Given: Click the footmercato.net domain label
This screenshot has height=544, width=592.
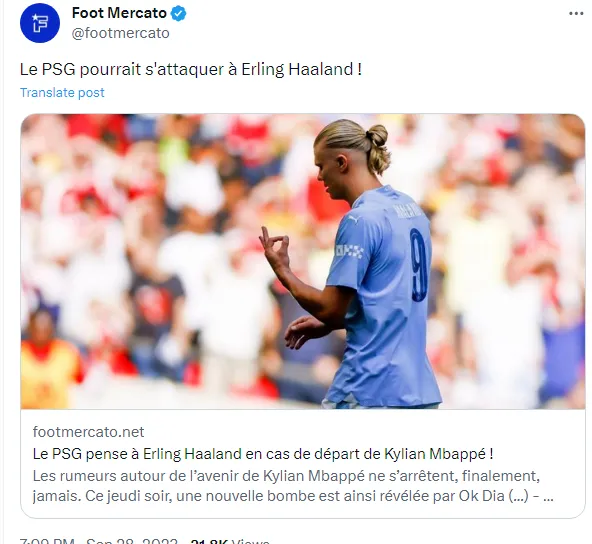Looking at the screenshot, I should [x=88, y=432].
